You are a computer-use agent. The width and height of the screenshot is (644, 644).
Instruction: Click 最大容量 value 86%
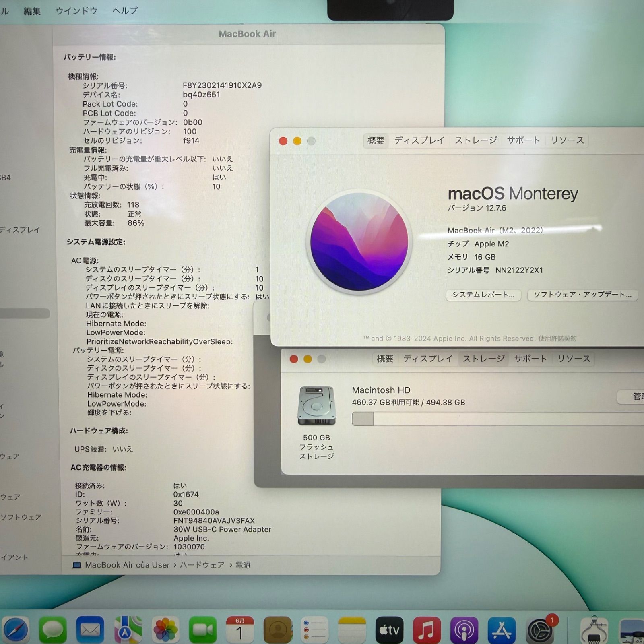pyautogui.click(x=136, y=223)
